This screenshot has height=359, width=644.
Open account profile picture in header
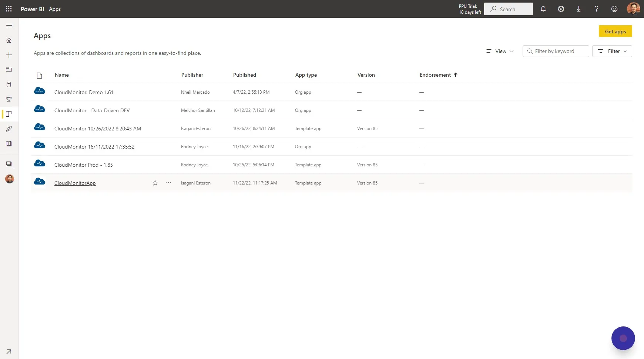click(x=634, y=9)
